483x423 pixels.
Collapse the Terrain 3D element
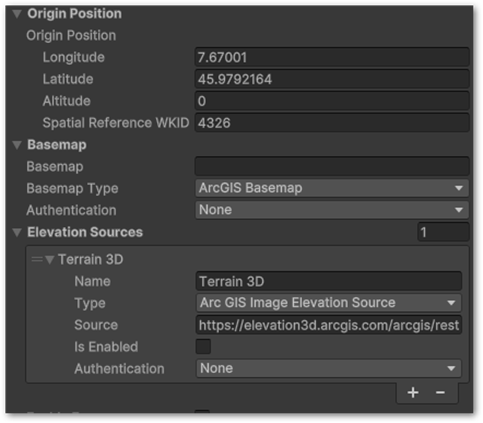point(50,259)
